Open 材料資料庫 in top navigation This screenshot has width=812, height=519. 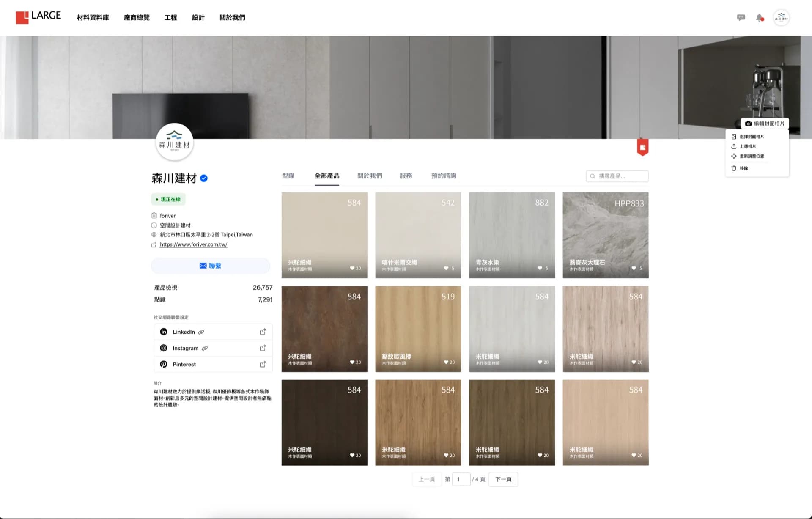tap(93, 17)
